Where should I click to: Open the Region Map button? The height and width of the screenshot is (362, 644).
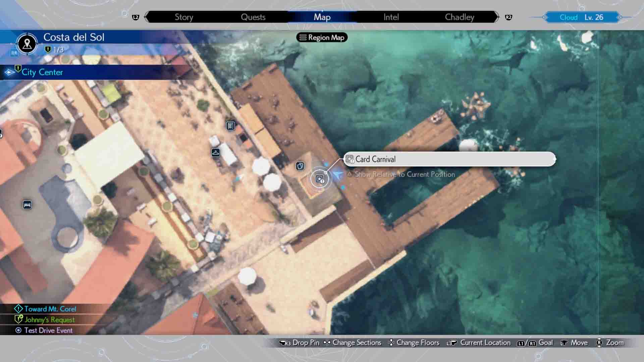pos(322,38)
